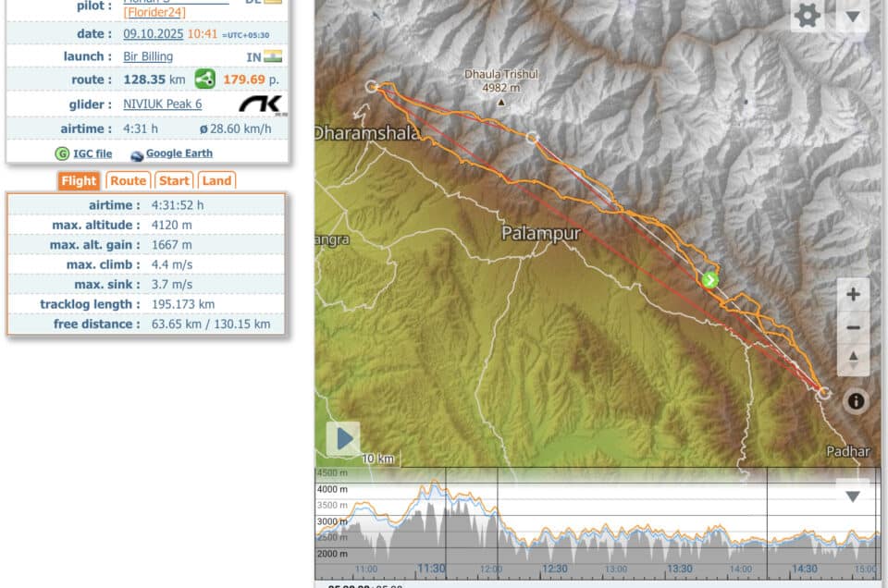The width and height of the screenshot is (888, 588).
Task: Click the green glider position marker
Action: 709,279
